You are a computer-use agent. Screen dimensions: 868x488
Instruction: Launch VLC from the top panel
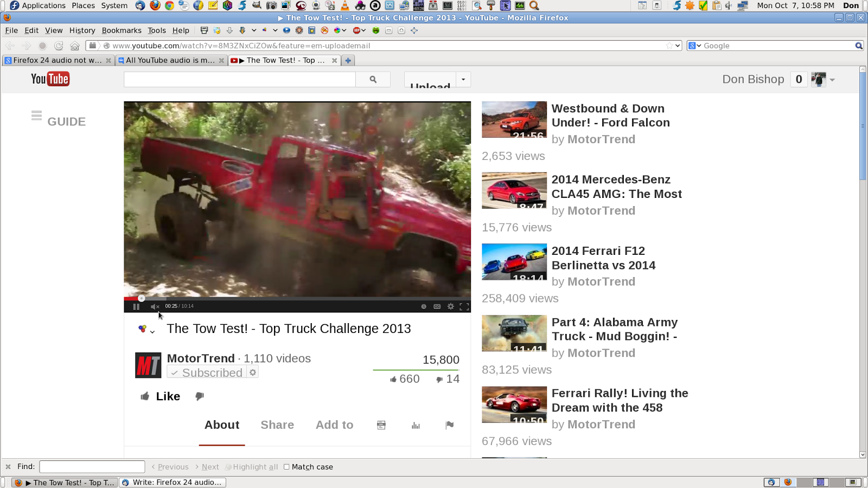tap(345, 5)
